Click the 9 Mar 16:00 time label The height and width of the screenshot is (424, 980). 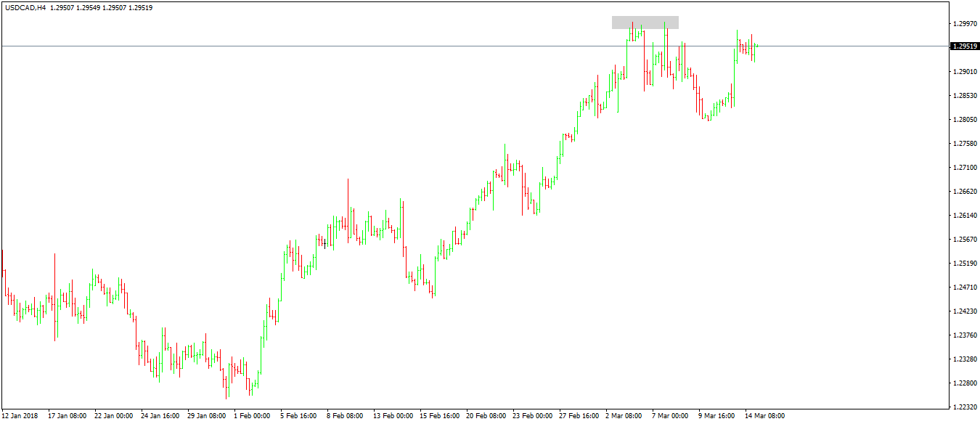click(716, 416)
